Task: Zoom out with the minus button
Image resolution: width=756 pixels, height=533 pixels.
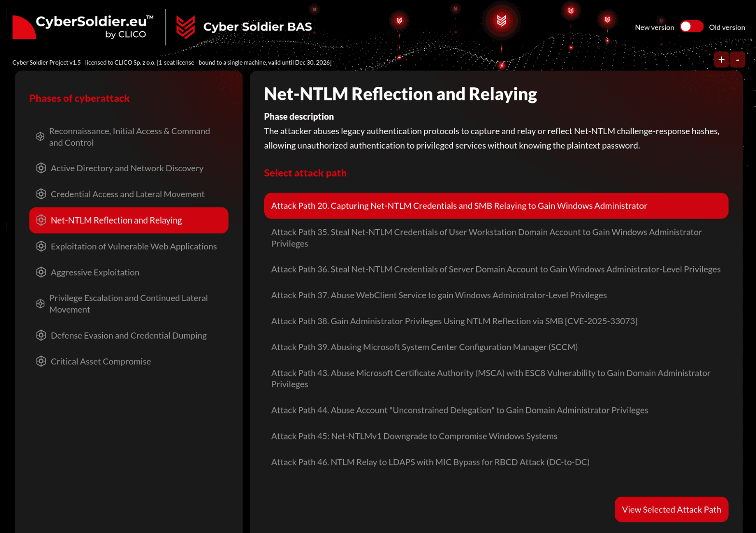Action: (738, 59)
